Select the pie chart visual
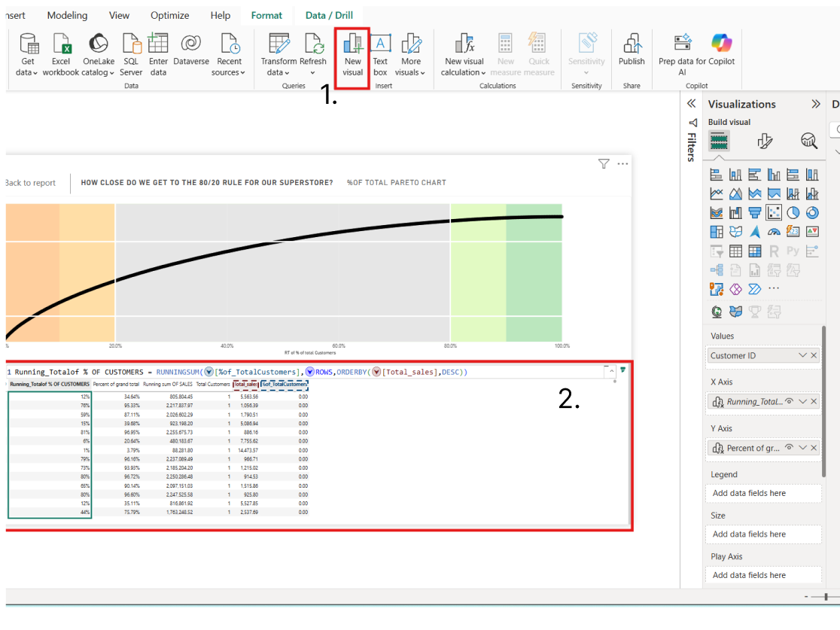The width and height of the screenshot is (840, 630). (x=793, y=213)
